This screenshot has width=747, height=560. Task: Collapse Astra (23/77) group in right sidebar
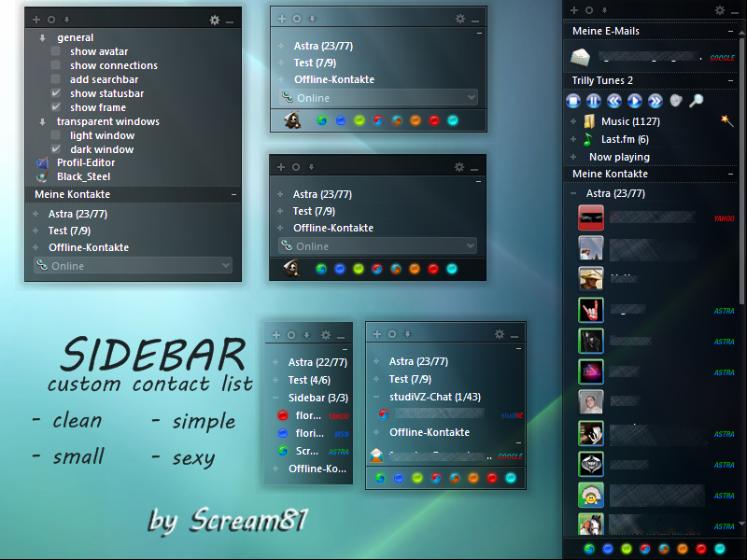click(x=573, y=193)
